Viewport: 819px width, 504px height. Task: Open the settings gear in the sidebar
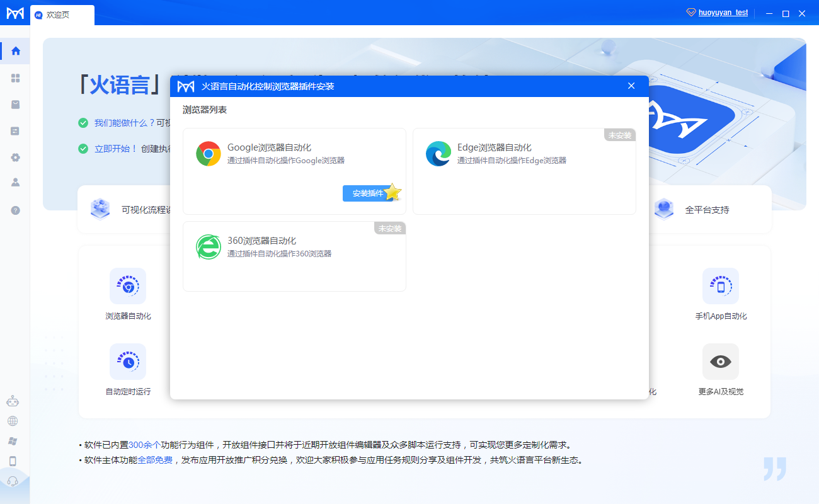click(16, 157)
